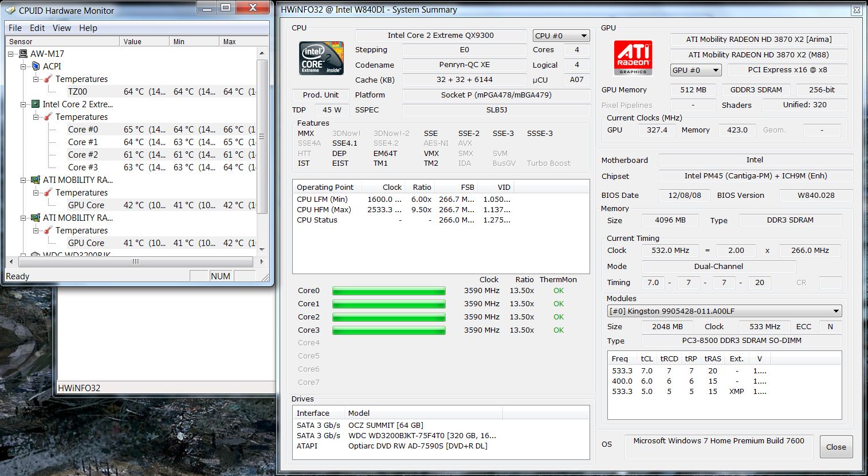Expand the Kingston memory module dropdown

[836, 311]
